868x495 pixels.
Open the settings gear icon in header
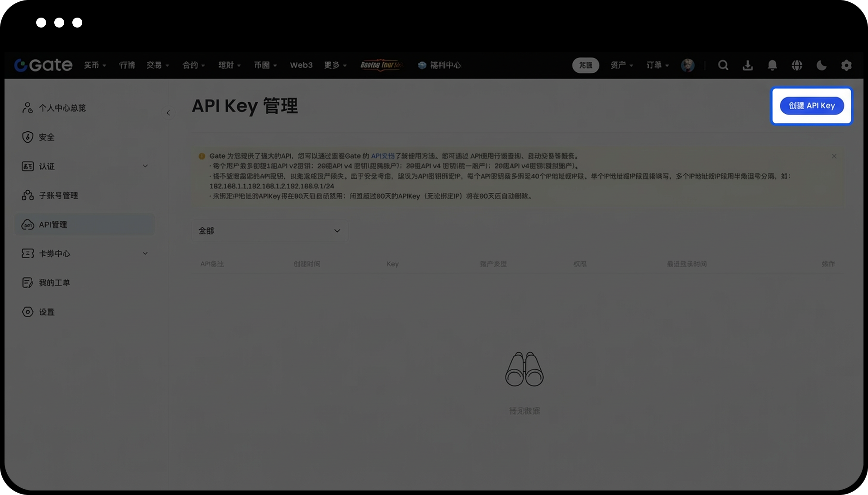pos(846,65)
